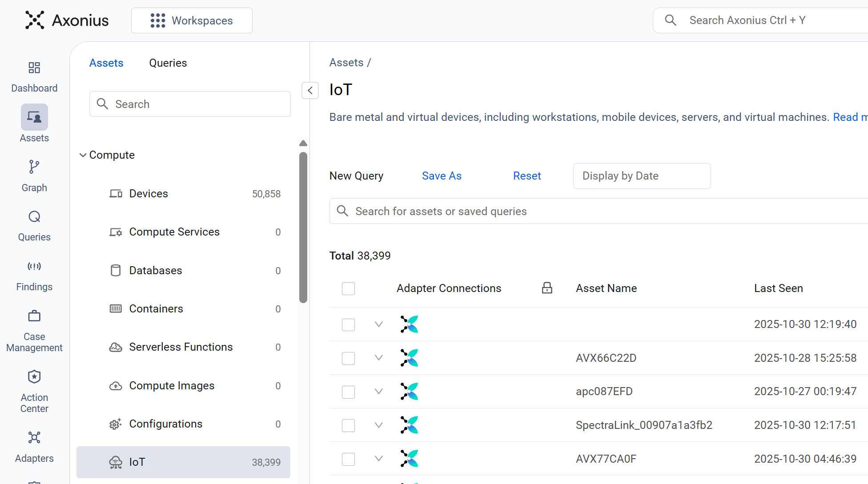
Task: Click the Reset query link
Action: [x=527, y=176]
